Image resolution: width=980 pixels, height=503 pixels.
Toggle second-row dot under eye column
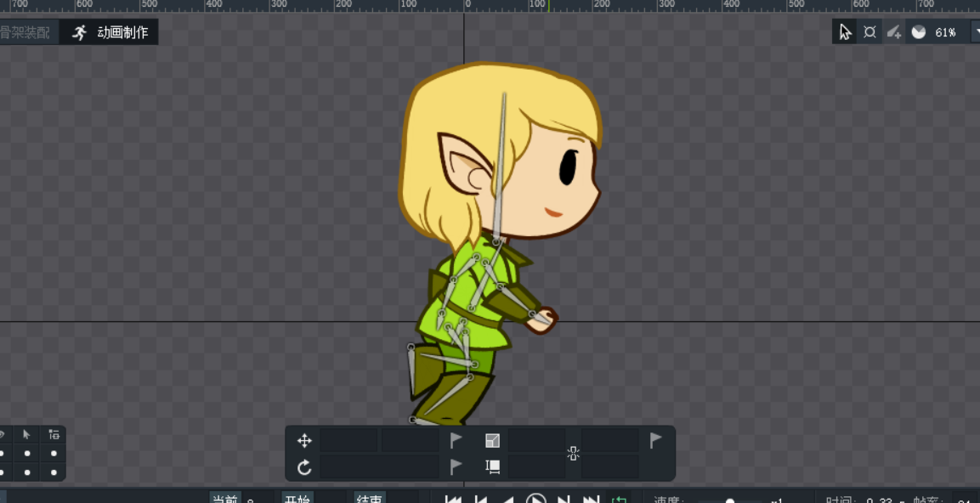pos(2,472)
